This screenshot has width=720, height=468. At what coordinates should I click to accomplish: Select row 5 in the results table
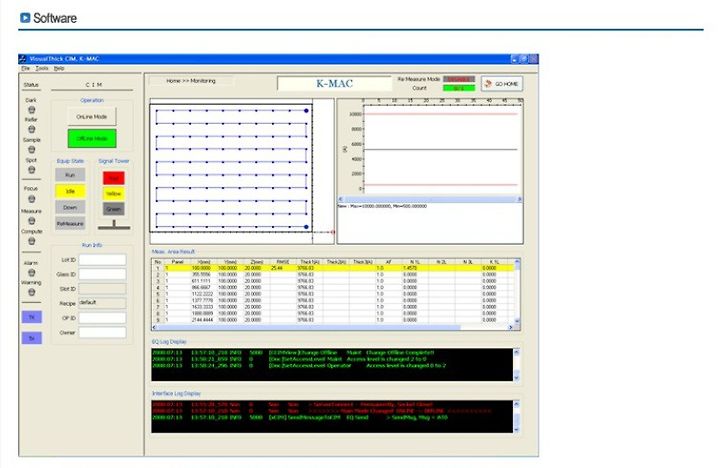coord(333,294)
